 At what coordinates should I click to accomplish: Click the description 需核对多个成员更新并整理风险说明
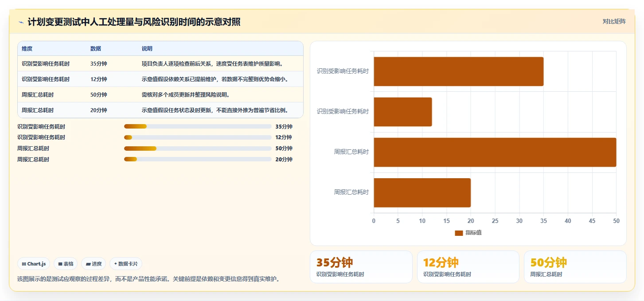point(186,95)
